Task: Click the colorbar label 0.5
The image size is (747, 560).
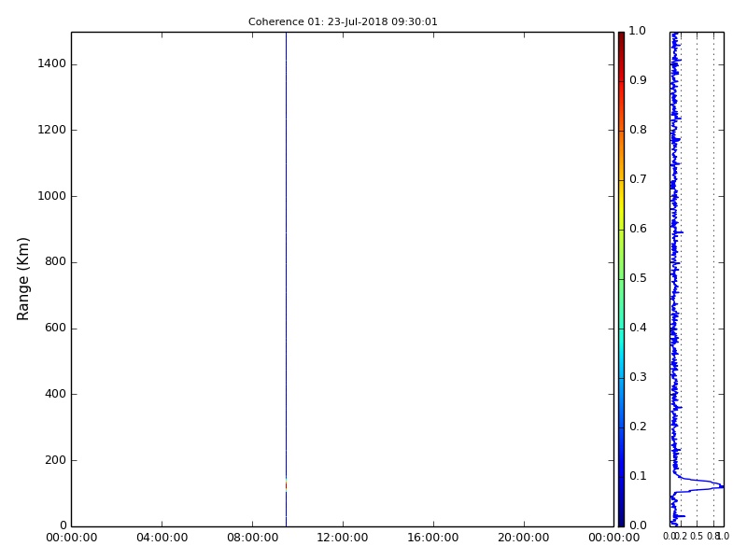Action: [x=638, y=278]
